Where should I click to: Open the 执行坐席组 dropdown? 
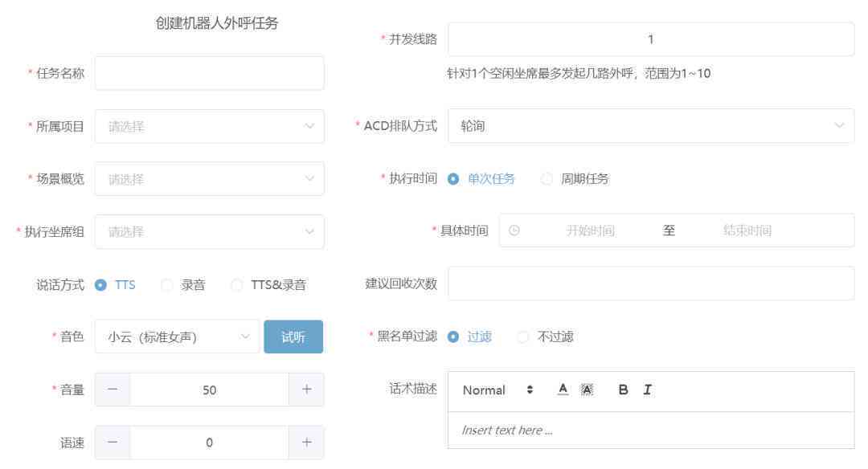coord(209,231)
